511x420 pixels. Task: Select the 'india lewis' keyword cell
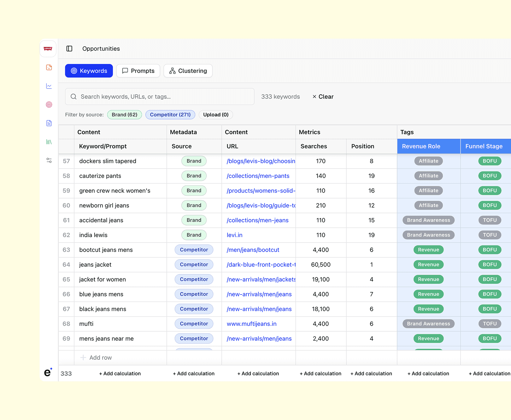click(x=120, y=235)
